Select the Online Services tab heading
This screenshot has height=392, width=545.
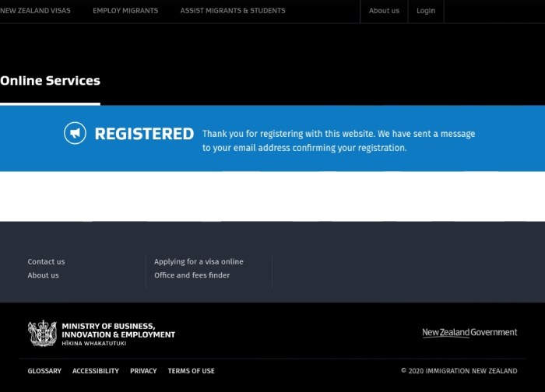50,81
